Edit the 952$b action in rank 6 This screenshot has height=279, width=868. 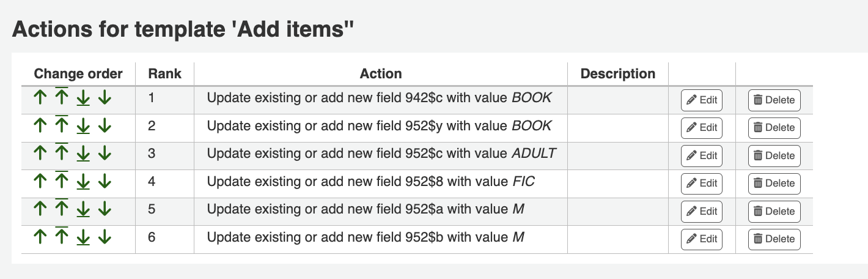pyautogui.click(x=701, y=239)
